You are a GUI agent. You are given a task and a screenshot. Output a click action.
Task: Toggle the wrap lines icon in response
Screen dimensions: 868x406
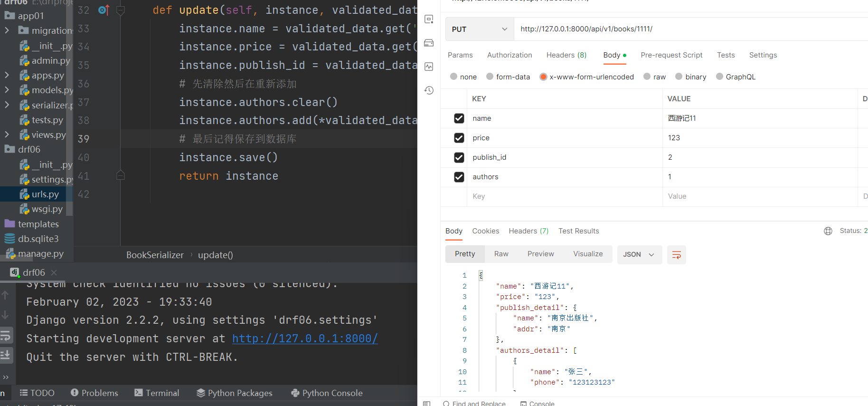[677, 255]
